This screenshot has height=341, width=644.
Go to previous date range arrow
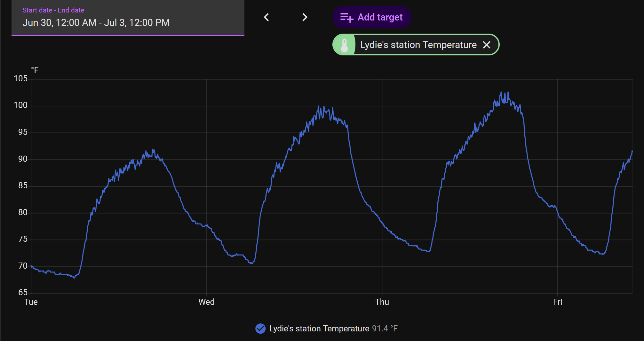coord(266,17)
